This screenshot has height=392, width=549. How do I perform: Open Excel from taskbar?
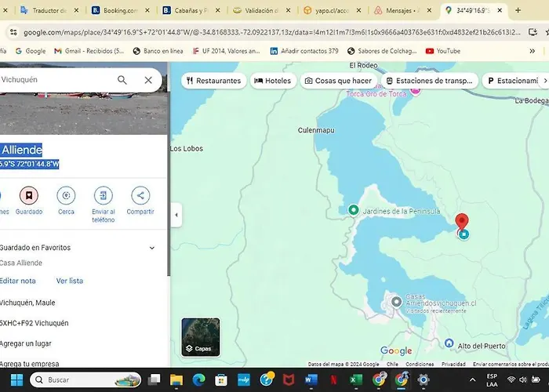coord(356,379)
